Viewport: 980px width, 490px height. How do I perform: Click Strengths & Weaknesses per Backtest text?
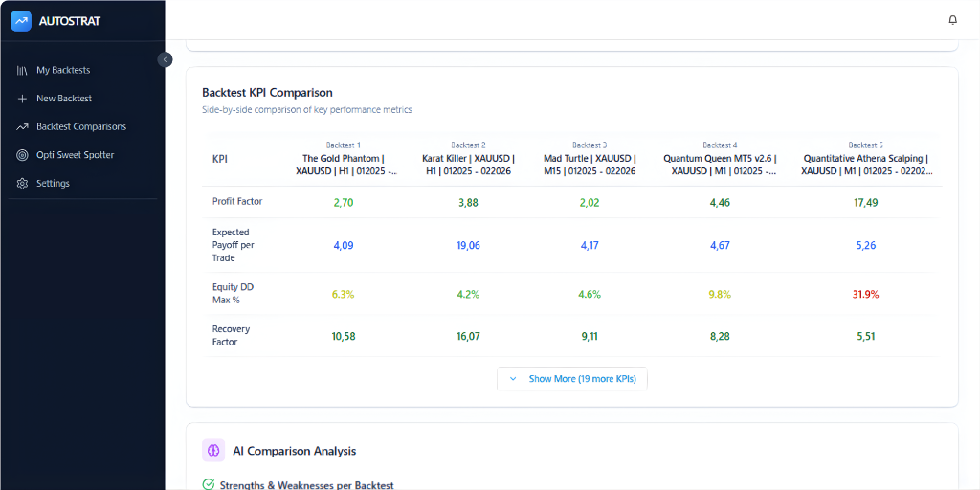click(307, 485)
